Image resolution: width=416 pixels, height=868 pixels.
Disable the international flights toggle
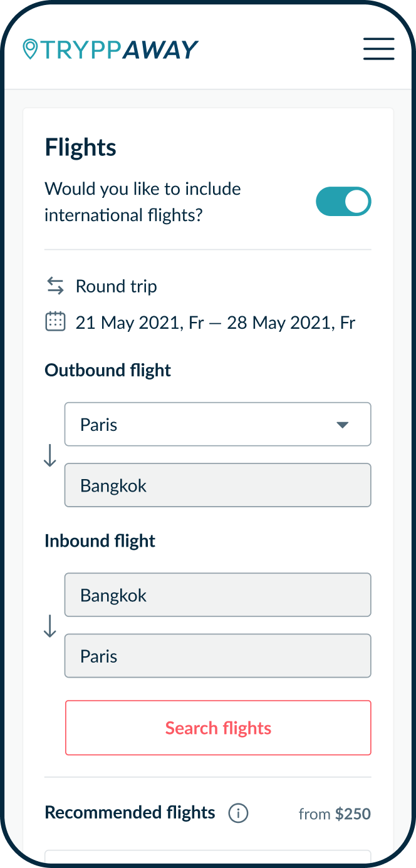pyautogui.click(x=343, y=201)
